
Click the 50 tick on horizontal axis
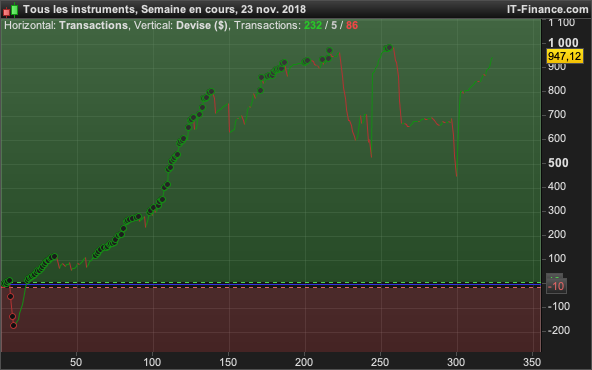76,362
